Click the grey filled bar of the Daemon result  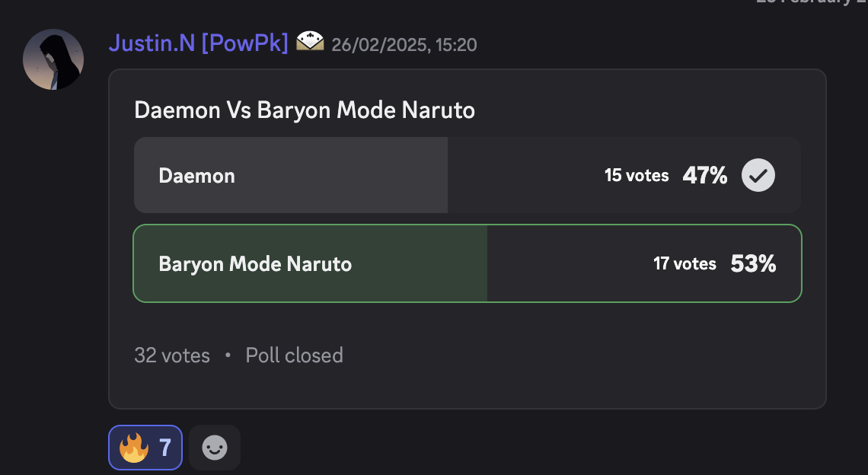coord(291,175)
